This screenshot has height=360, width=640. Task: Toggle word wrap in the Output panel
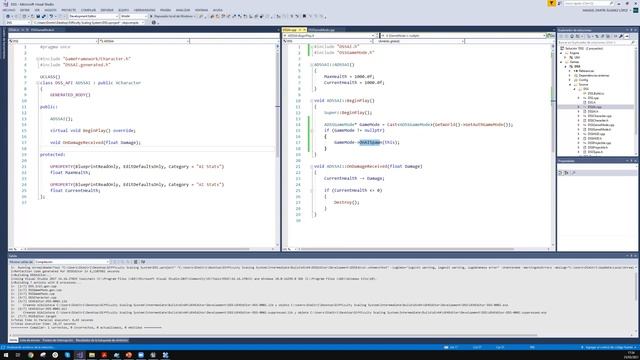143,262
